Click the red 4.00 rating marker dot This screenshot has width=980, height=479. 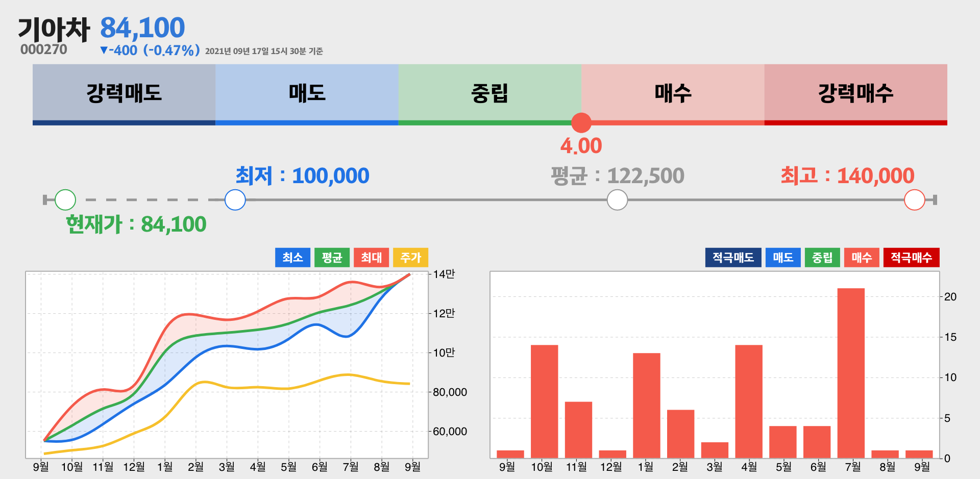(x=581, y=123)
